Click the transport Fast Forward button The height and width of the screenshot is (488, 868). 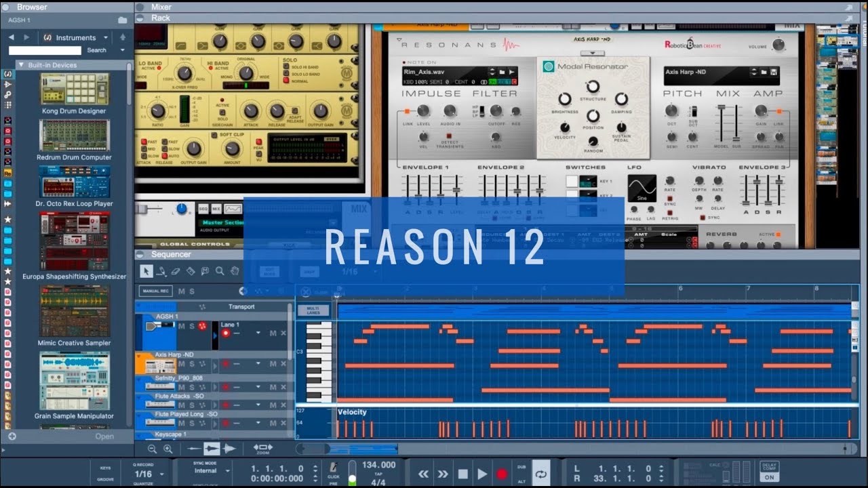coord(443,474)
